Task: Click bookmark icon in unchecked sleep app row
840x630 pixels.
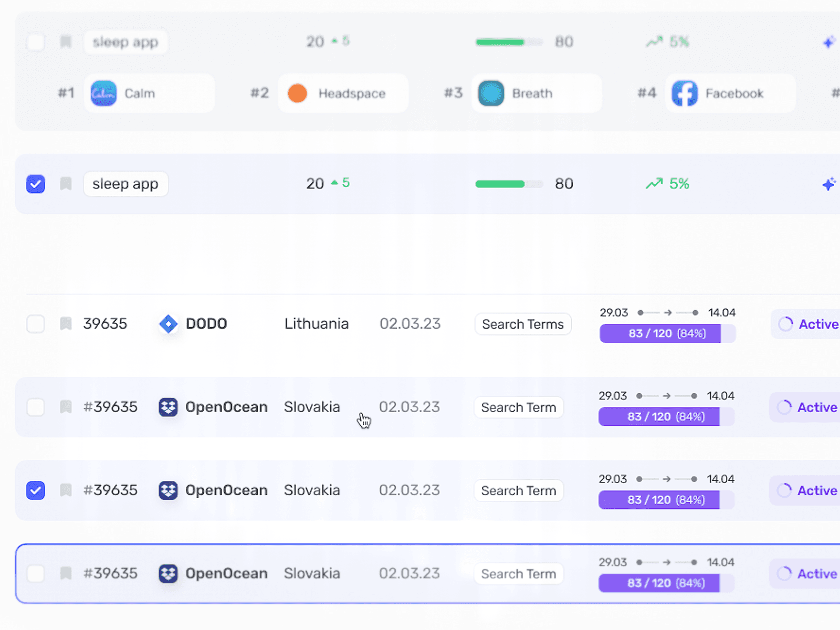Action: click(x=66, y=41)
